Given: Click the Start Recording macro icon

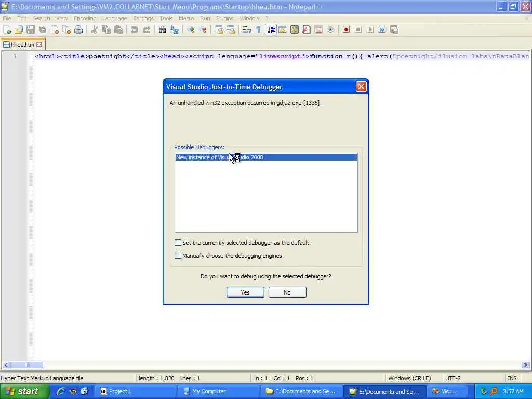Looking at the screenshot, I should click(346, 30).
